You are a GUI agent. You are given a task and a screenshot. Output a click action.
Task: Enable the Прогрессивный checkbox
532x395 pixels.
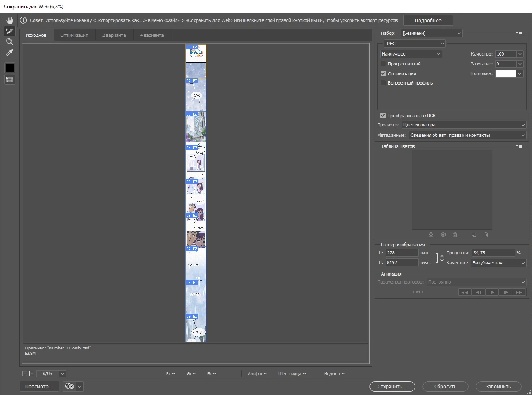point(383,64)
